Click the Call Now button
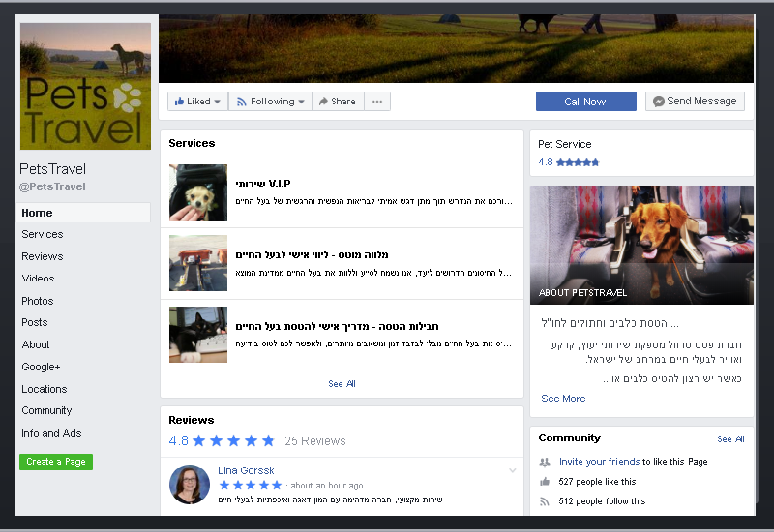The width and height of the screenshot is (774, 532). (586, 102)
